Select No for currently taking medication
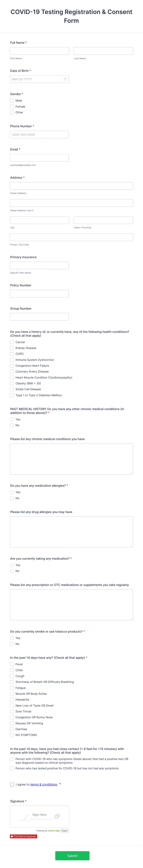 click(x=12, y=571)
